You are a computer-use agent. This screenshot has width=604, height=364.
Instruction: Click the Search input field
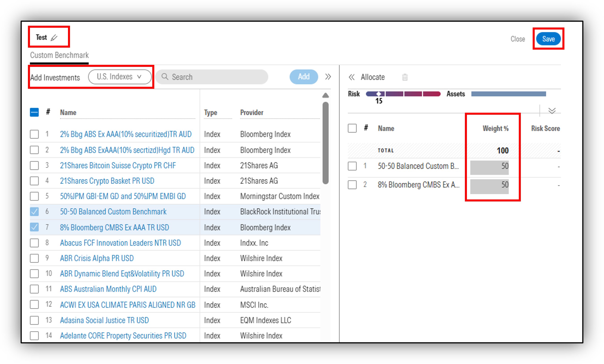tap(212, 77)
